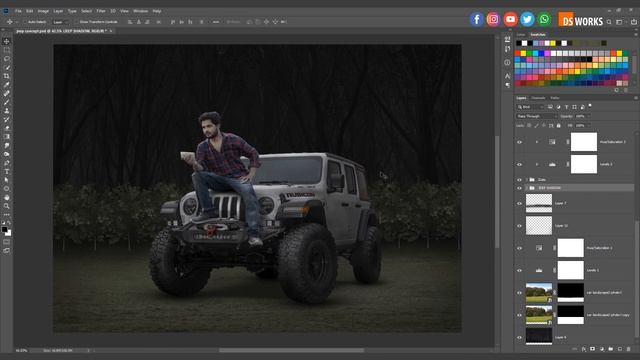This screenshot has height=360, width=640.
Task: Click the layer style fx icon
Action: click(x=584, y=349)
